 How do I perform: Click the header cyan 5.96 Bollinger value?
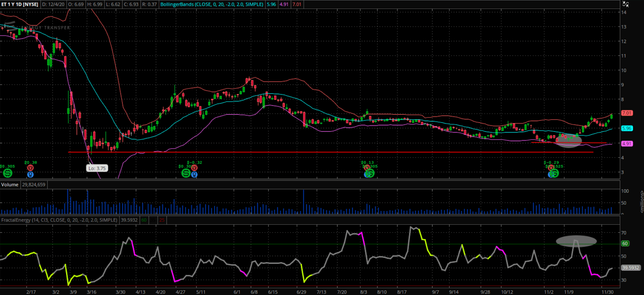[271, 4]
